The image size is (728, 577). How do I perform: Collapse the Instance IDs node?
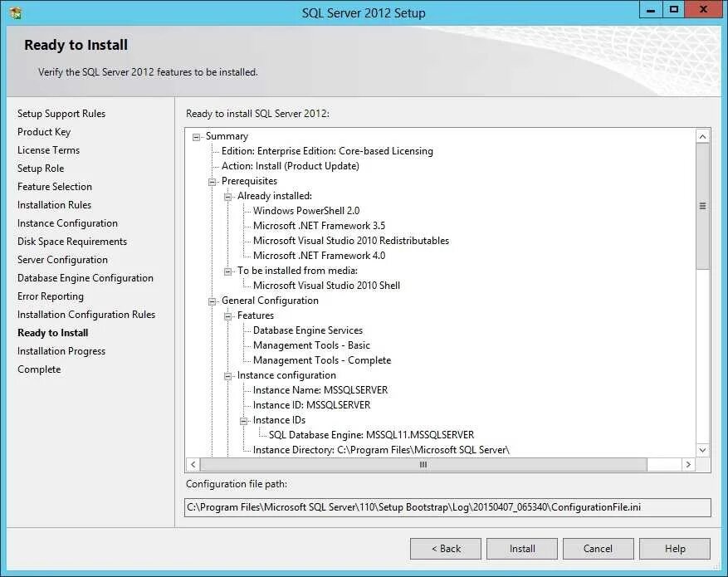[x=244, y=421]
